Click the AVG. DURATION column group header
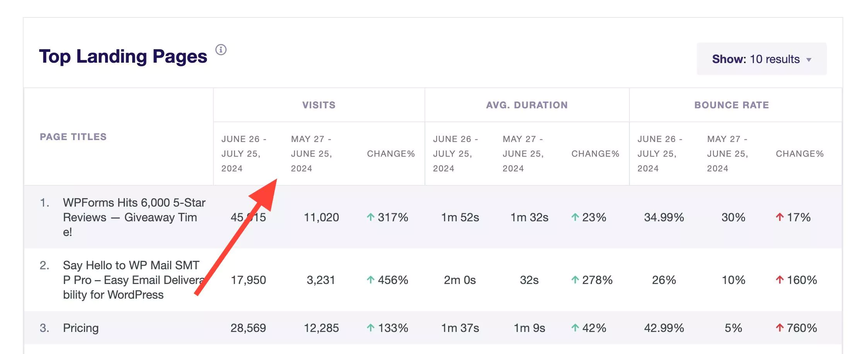Image resolution: width=868 pixels, height=354 pixels. 527,105
